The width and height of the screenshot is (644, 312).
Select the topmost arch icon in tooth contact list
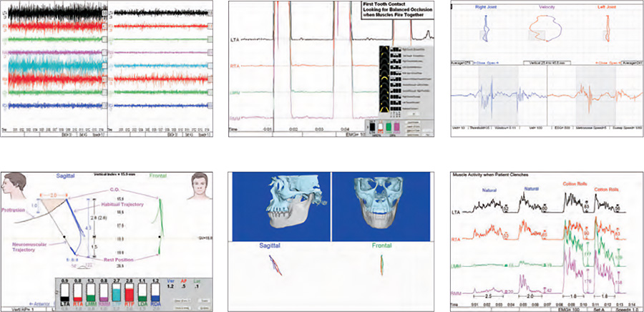[384, 49]
